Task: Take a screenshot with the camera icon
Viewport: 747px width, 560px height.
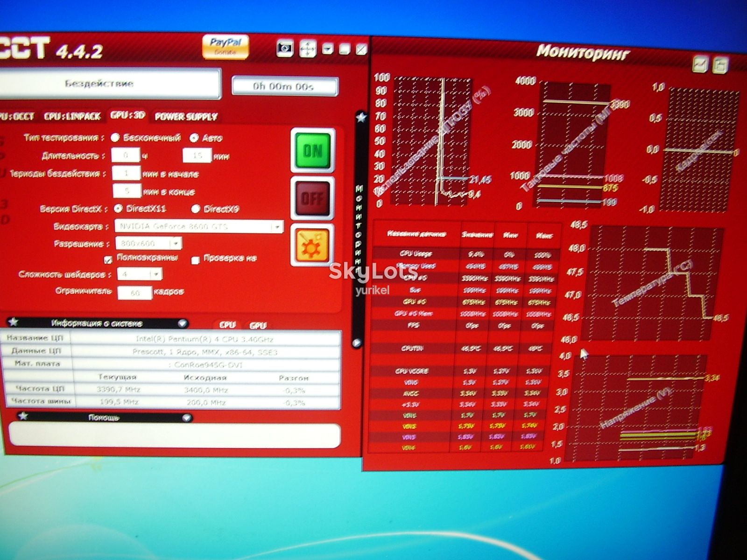Action: click(285, 48)
